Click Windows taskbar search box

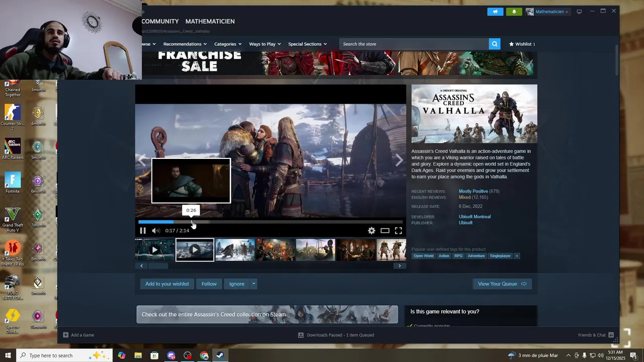click(x=65, y=355)
